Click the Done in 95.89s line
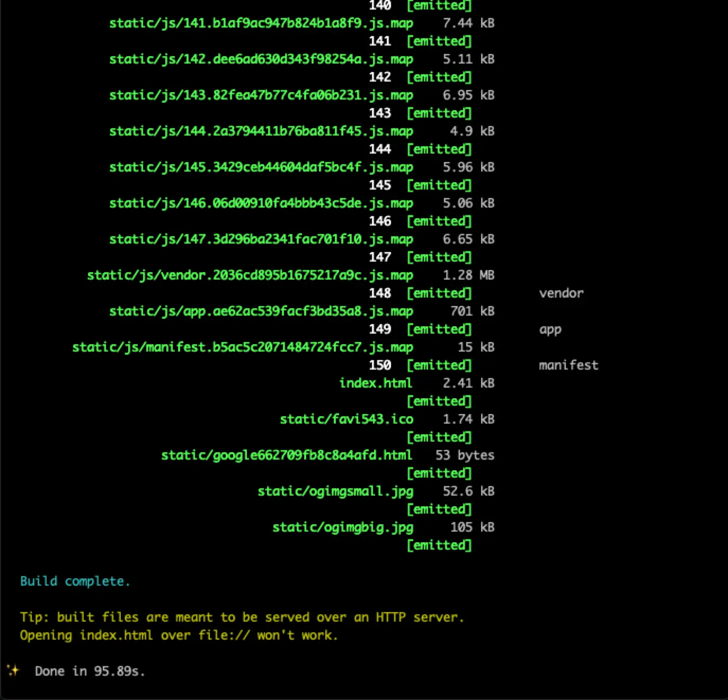This screenshot has height=700, width=728. tap(89, 671)
